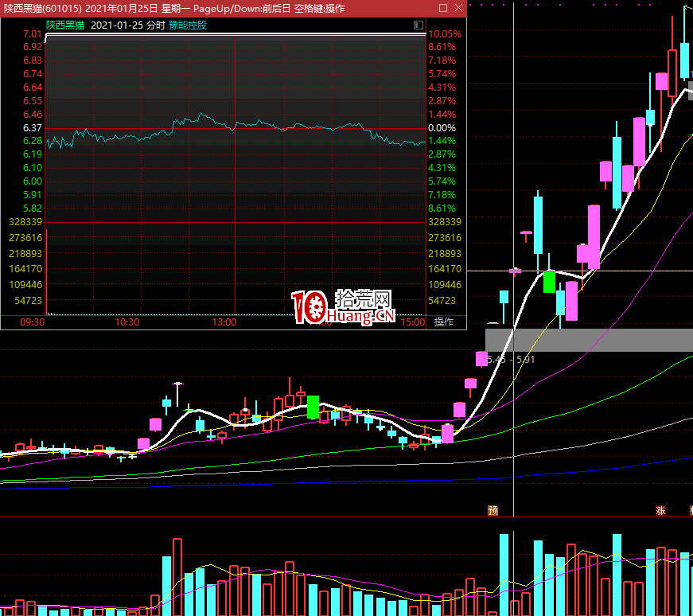
Task: Click the panel layout icon in intraday header
Action: tap(419, 25)
